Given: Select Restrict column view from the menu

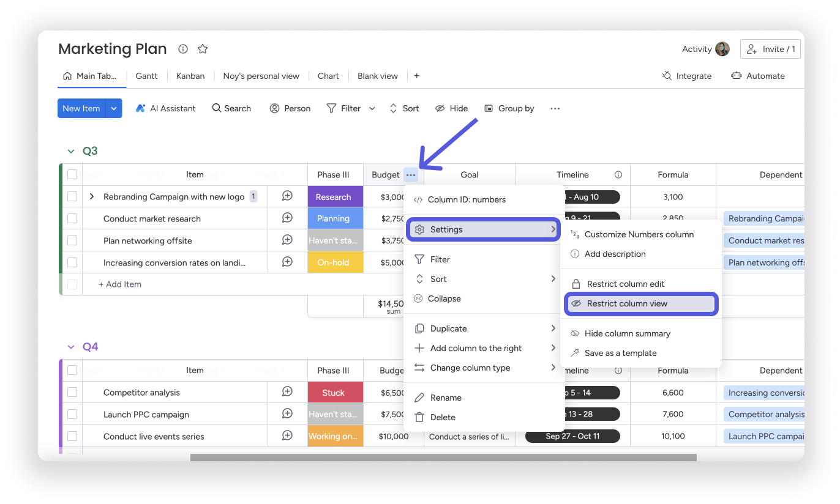Looking at the screenshot, I should click(x=640, y=303).
